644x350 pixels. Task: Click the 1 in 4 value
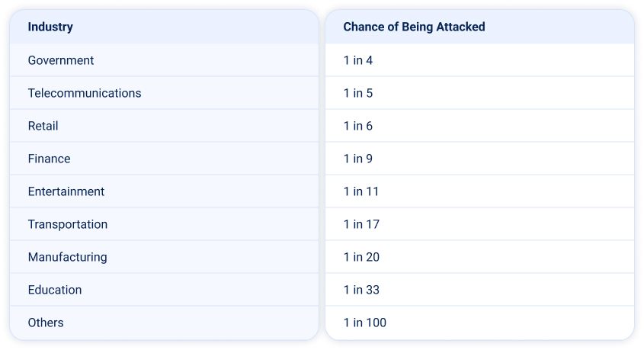[x=358, y=60]
